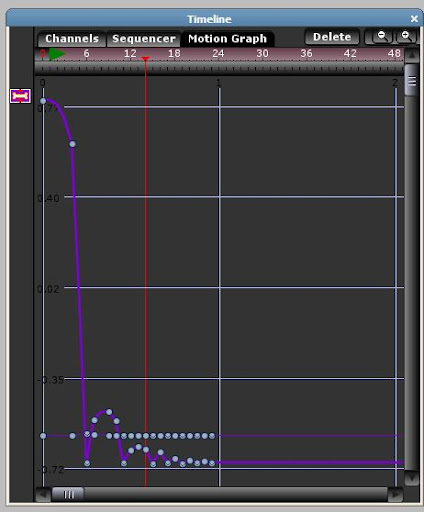Click the vertical scrollbar thumb
The image size is (424, 512).
[412, 80]
